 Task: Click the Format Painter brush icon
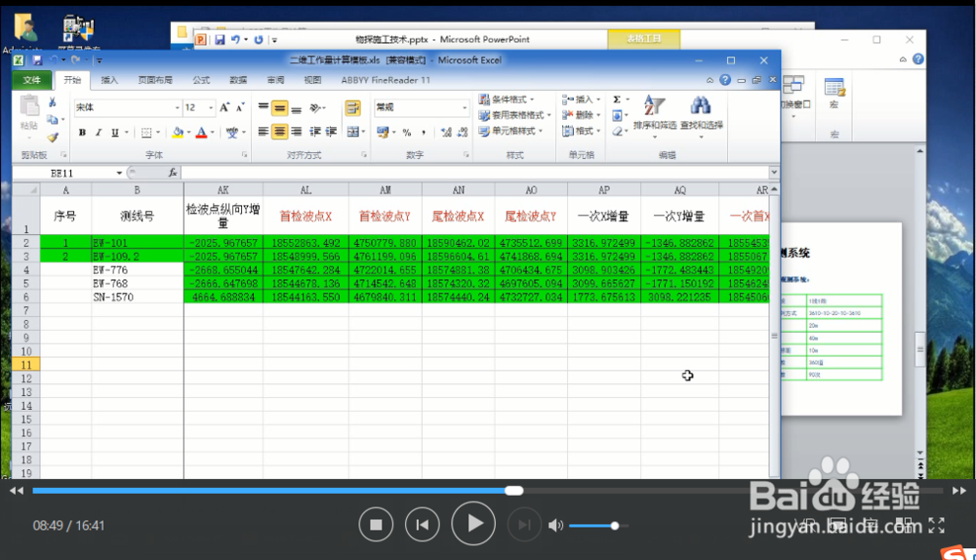(53, 137)
